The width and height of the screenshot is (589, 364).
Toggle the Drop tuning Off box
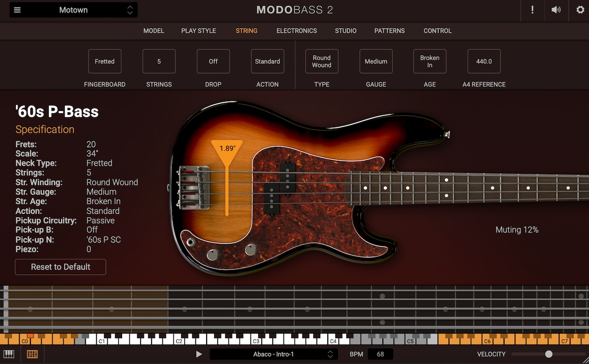coord(213,61)
